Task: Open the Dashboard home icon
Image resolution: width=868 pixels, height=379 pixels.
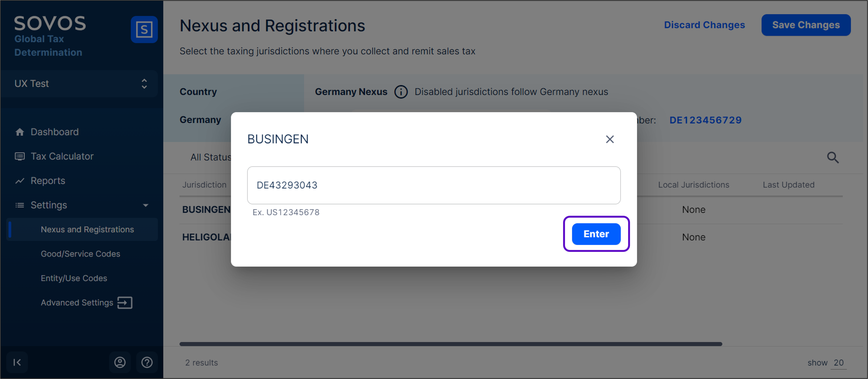Action: tap(20, 132)
